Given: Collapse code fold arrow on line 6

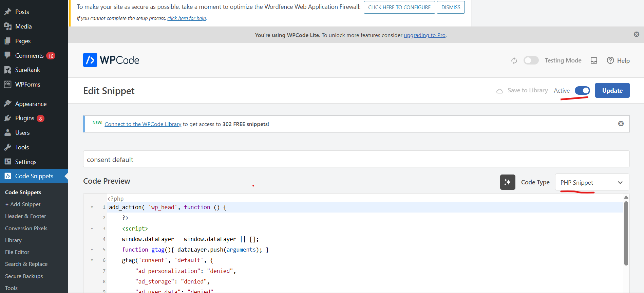Looking at the screenshot, I should coord(92,260).
